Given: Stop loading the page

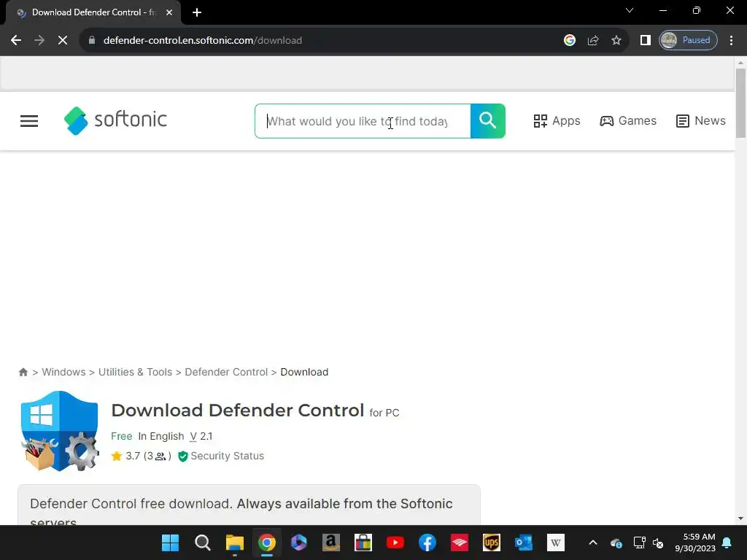Looking at the screenshot, I should tap(63, 40).
